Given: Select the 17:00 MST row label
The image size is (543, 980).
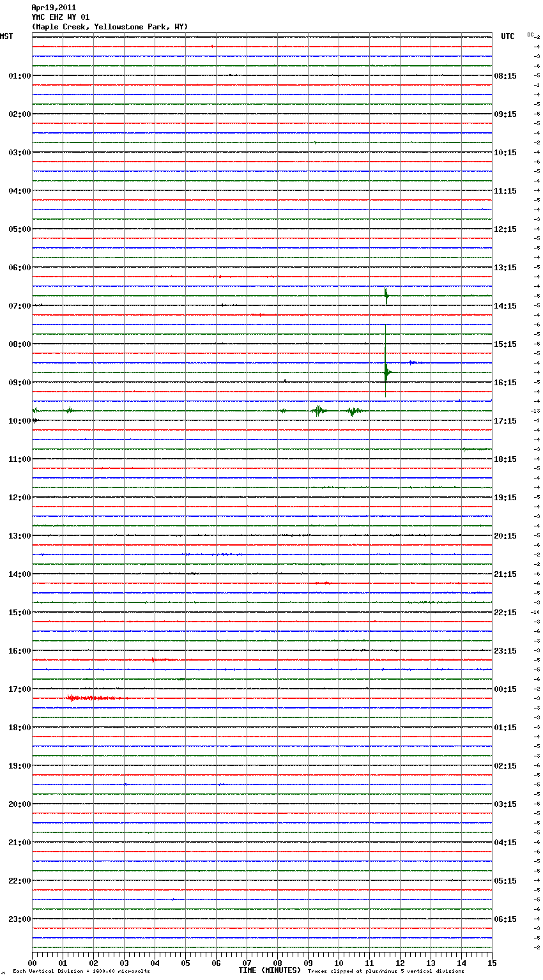Looking at the screenshot, I should click(x=20, y=689).
